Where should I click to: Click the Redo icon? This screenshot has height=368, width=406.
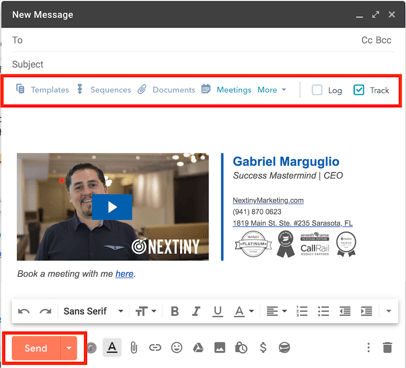pos(45,311)
